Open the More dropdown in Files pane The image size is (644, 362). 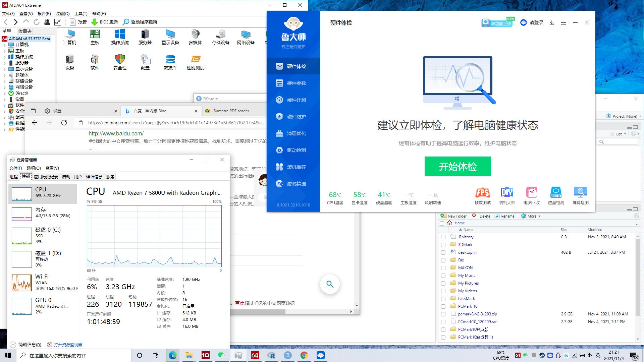[x=531, y=216]
